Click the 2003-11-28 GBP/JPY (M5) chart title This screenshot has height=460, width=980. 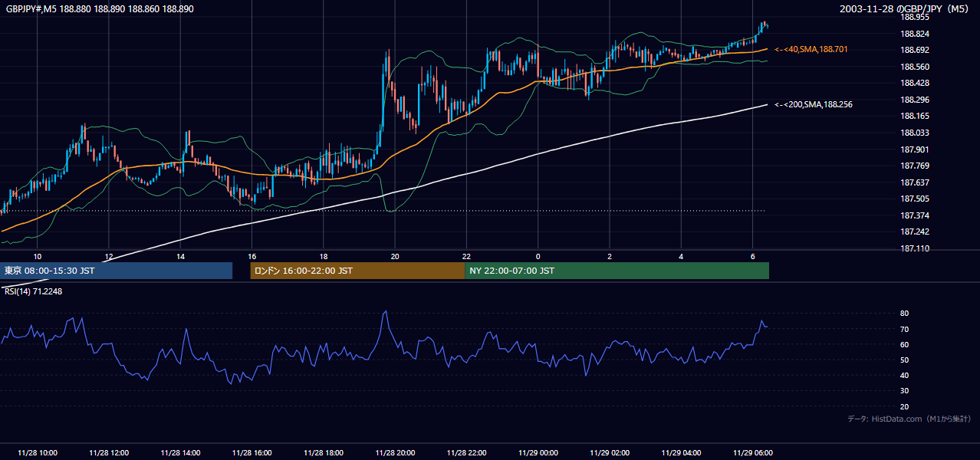pos(906,9)
